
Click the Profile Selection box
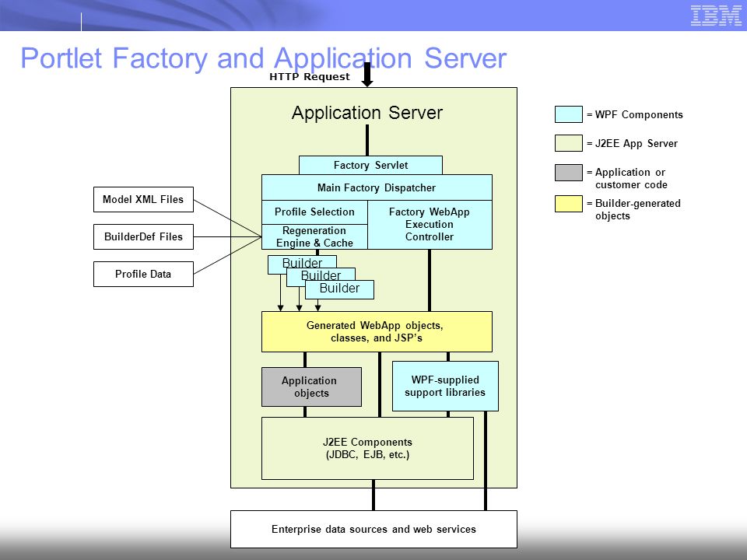click(x=314, y=212)
